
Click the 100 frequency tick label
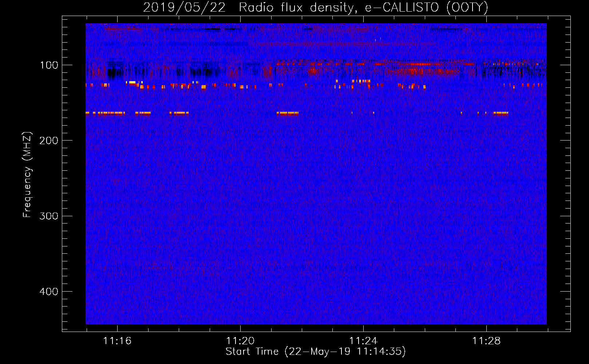click(49, 65)
